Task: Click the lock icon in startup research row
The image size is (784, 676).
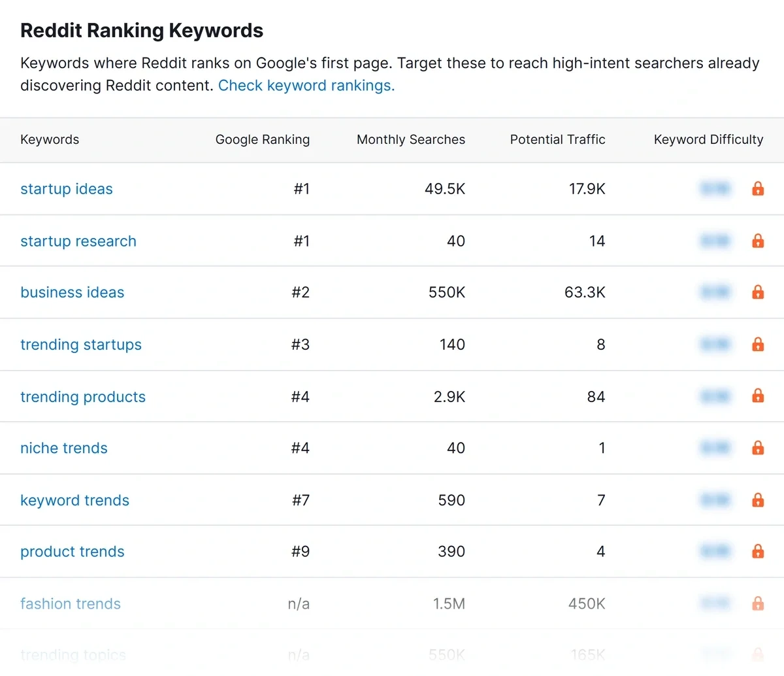Action: 758,241
